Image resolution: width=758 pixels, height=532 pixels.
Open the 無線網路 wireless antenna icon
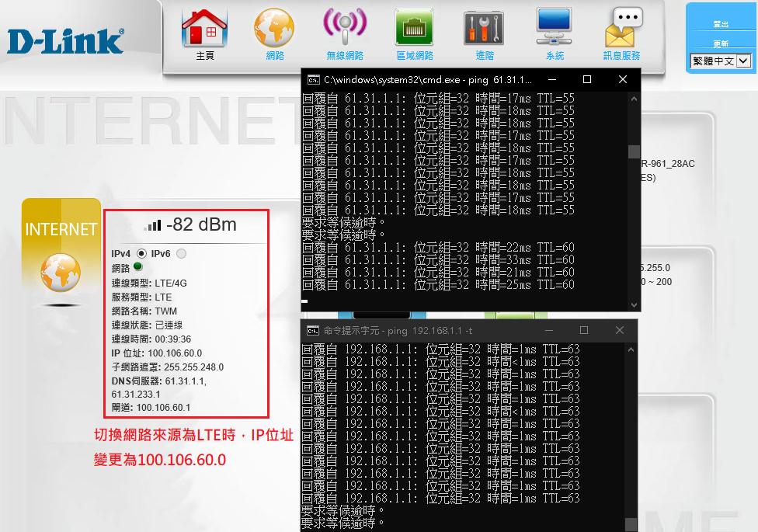344,29
